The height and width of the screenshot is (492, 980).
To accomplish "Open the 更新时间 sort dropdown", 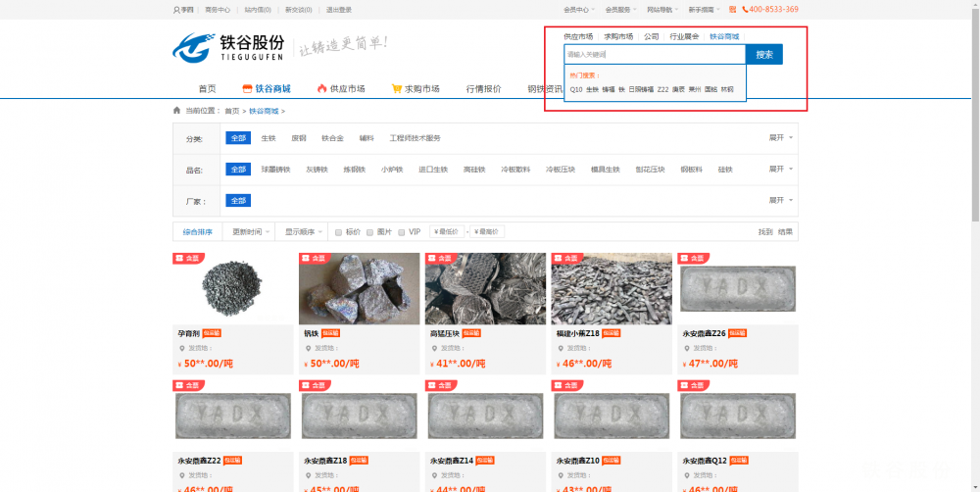I will [x=250, y=232].
